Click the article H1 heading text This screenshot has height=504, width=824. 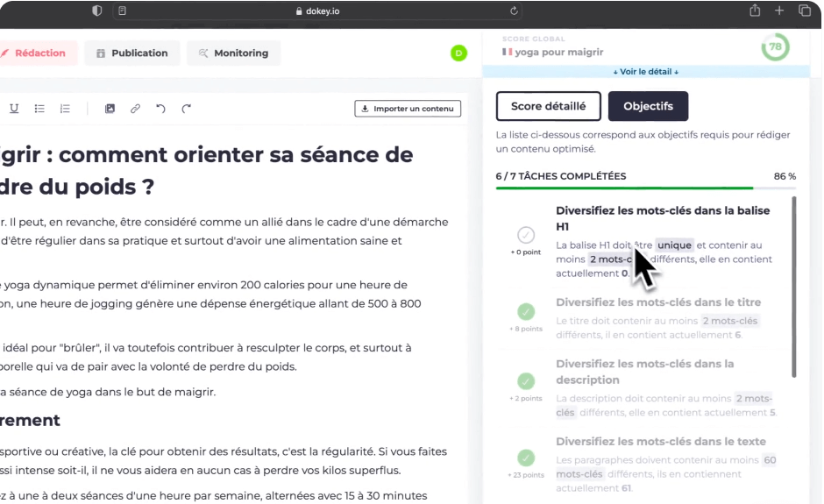point(207,171)
